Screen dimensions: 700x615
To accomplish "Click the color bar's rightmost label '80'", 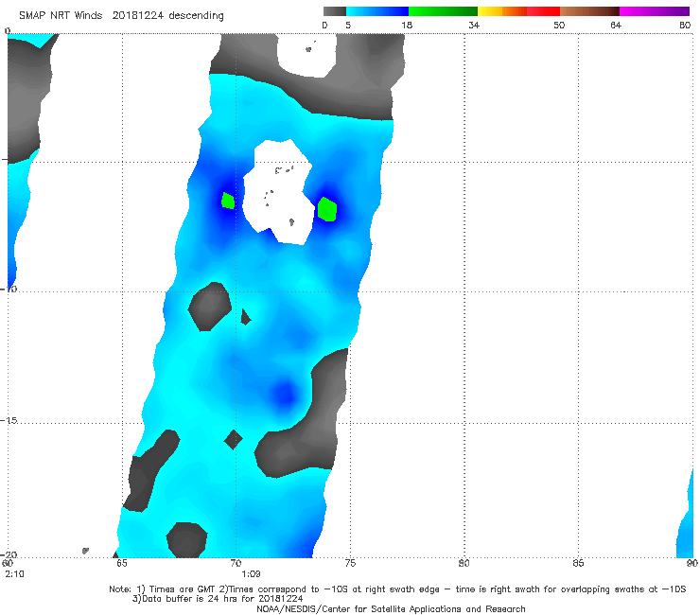I will 685,25.
